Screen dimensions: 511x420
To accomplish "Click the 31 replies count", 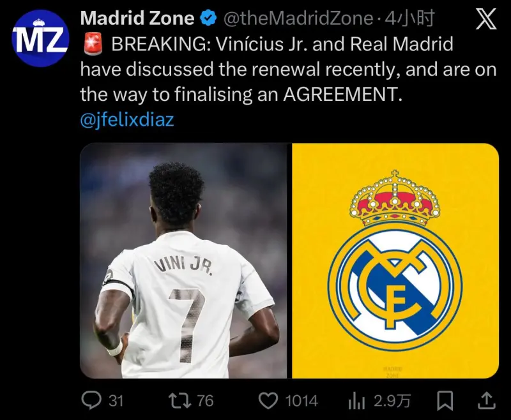I will pos(116,401).
